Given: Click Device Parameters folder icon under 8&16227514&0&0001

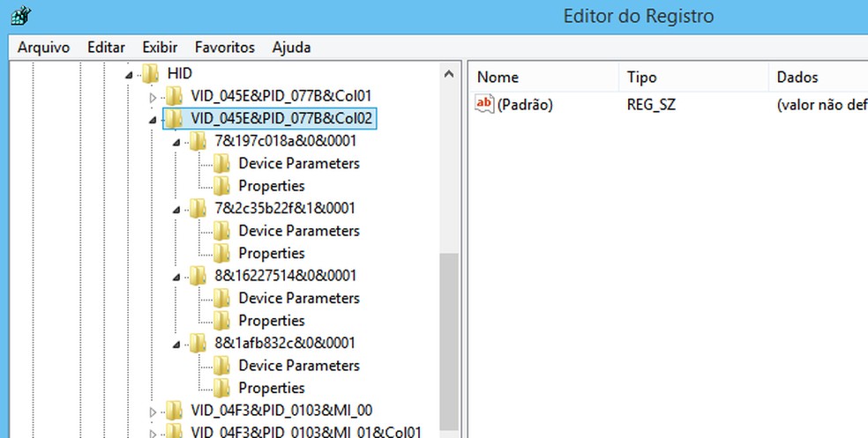Looking at the screenshot, I should tap(222, 299).
